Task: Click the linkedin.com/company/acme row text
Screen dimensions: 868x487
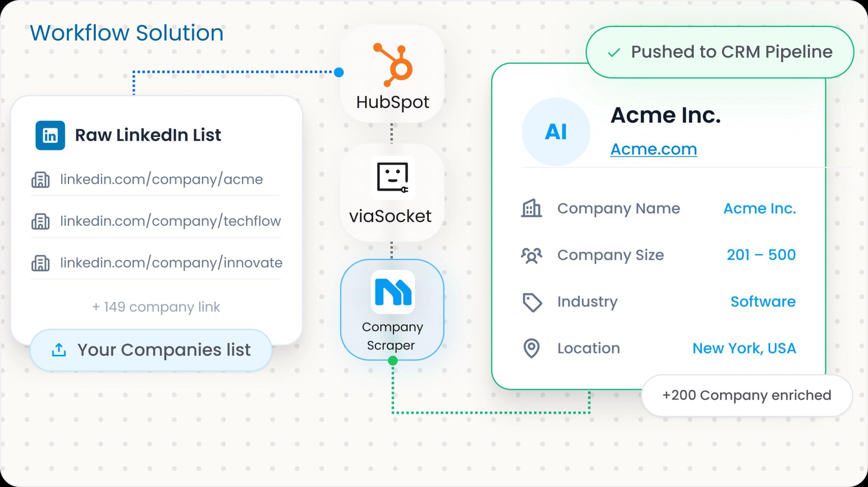Action: pyautogui.click(x=161, y=180)
